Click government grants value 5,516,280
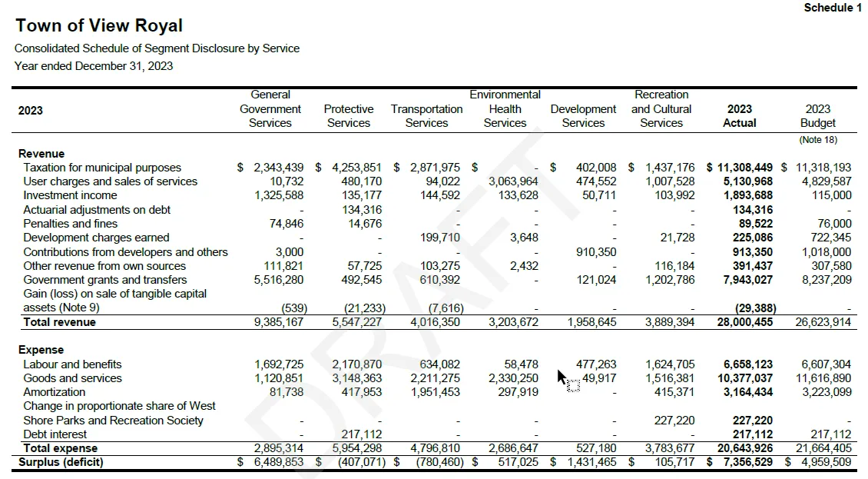868x479 pixels. click(x=278, y=279)
